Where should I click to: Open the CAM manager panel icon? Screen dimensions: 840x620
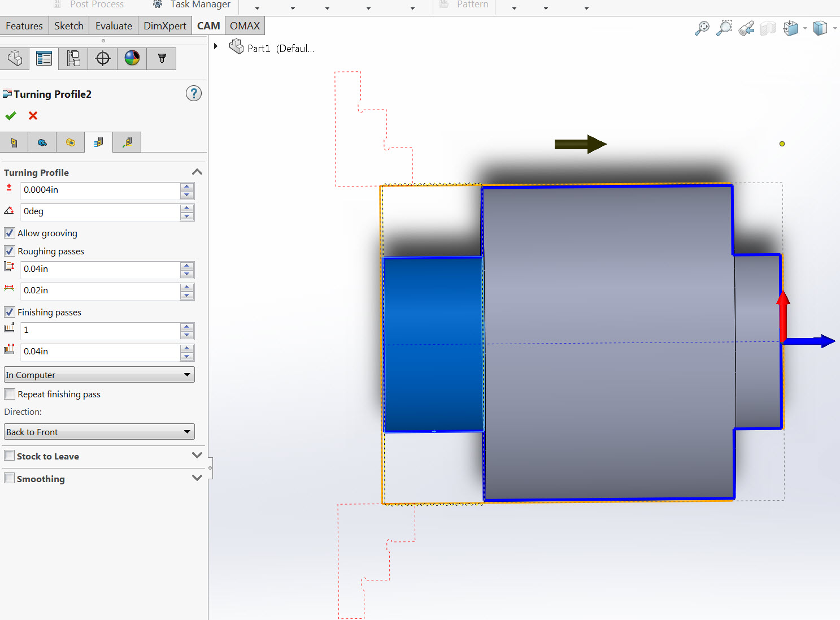(x=162, y=58)
